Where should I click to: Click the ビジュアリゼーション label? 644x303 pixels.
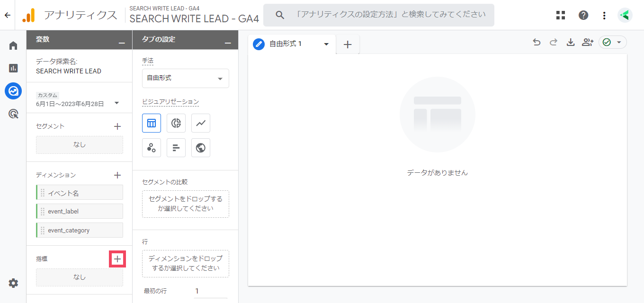tap(170, 102)
